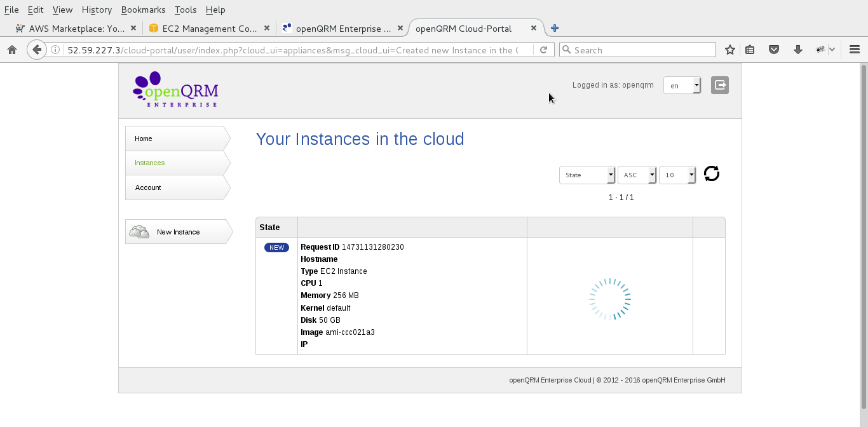Viewport: 868px width, 427px height.
Task: Open the State sort field dropdown
Action: pyautogui.click(x=587, y=175)
